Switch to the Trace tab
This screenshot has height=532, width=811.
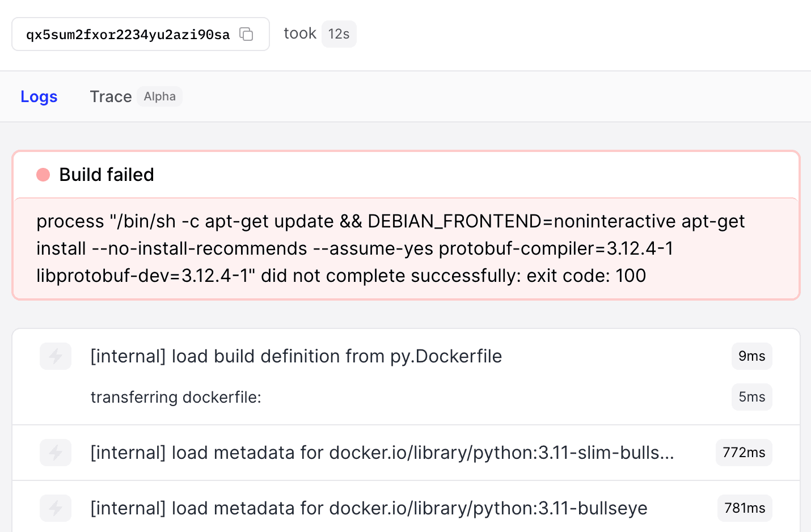pyautogui.click(x=111, y=96)
